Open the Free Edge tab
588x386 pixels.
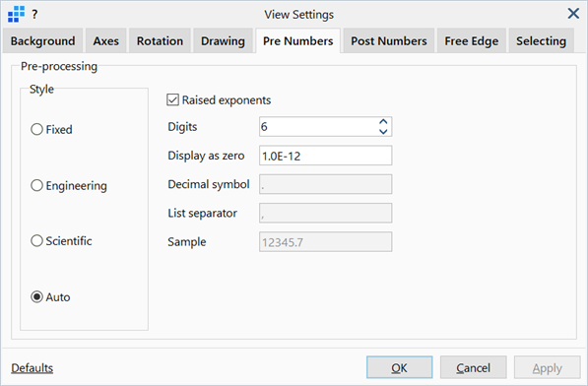pos(472,40)
